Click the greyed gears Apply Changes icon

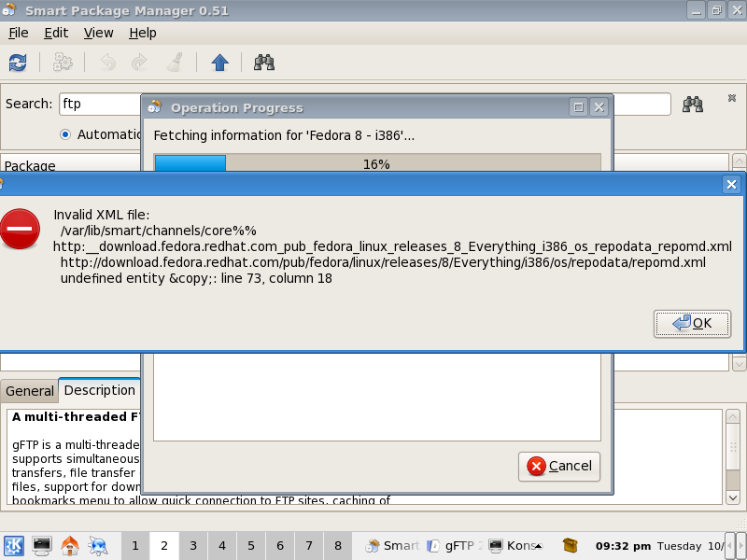click(63, 63)
